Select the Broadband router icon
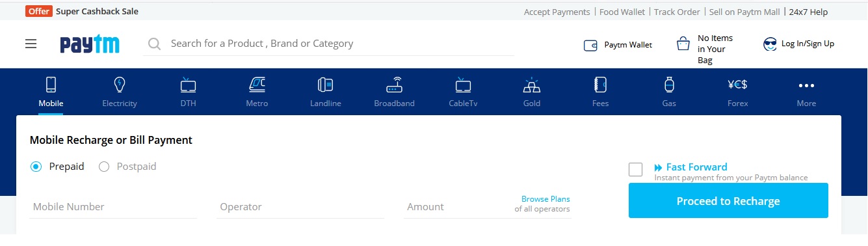The width and height of the screenshot is (868, 246). point(395,85)
